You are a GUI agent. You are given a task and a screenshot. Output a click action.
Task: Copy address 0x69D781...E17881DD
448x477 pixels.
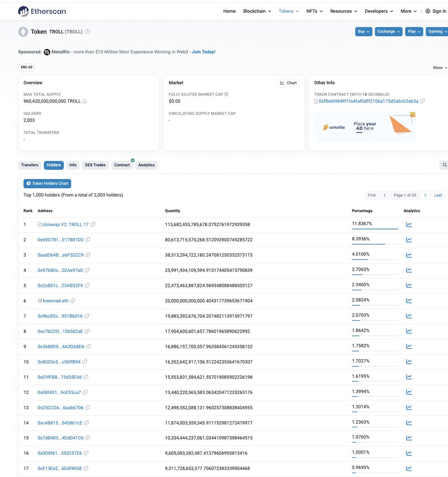pyautogui.click(x=87, y=239)
